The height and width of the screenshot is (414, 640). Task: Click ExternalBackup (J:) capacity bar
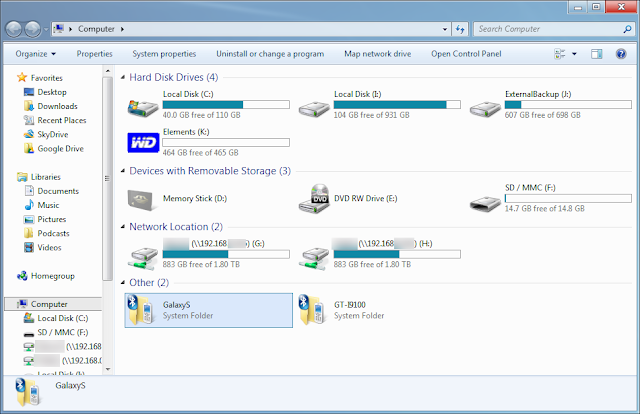coord(568,105)
